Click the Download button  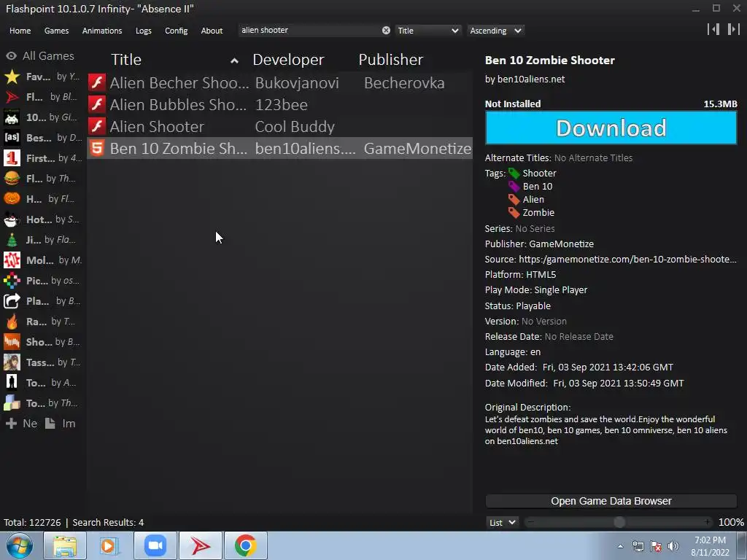click(x=611, y=128)
